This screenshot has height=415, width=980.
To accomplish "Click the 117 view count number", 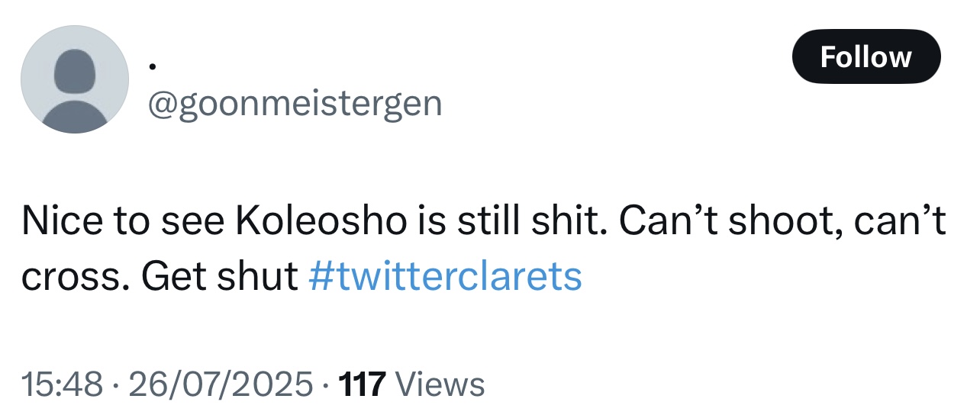I will click(362, 384).
